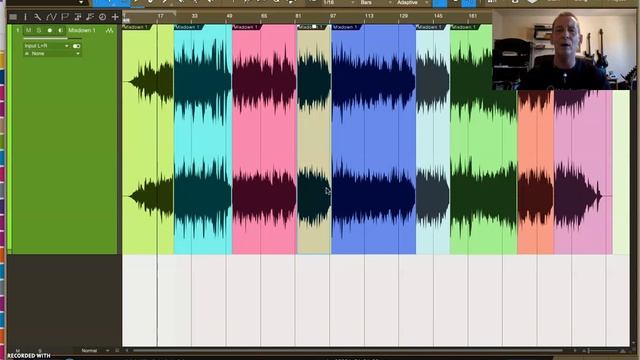The width and height of the screenshot is (640, 360).
Task: Select the pink Mixdown 1 clip
Action: [264, 139]
